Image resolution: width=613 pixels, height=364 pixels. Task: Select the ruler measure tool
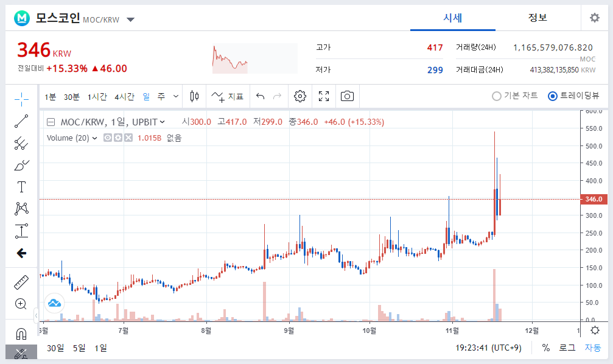pyautogui.click(x=21, y=282)
